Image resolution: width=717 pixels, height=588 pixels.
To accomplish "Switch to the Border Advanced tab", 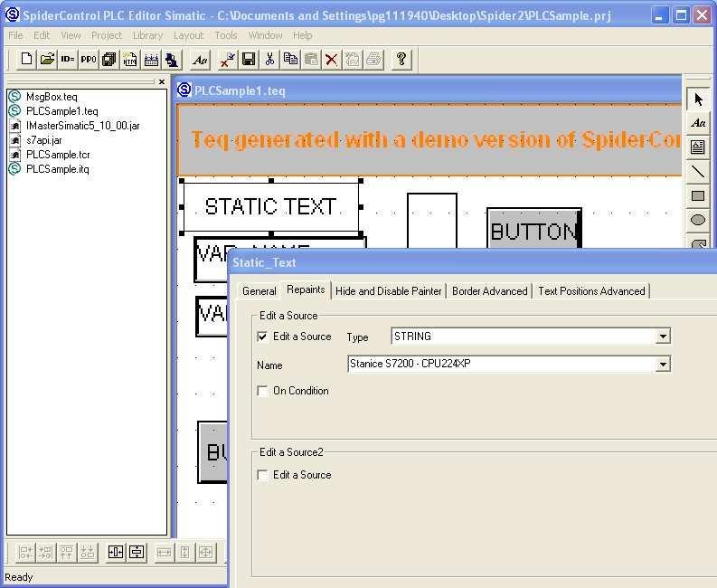I will (490, 291).
